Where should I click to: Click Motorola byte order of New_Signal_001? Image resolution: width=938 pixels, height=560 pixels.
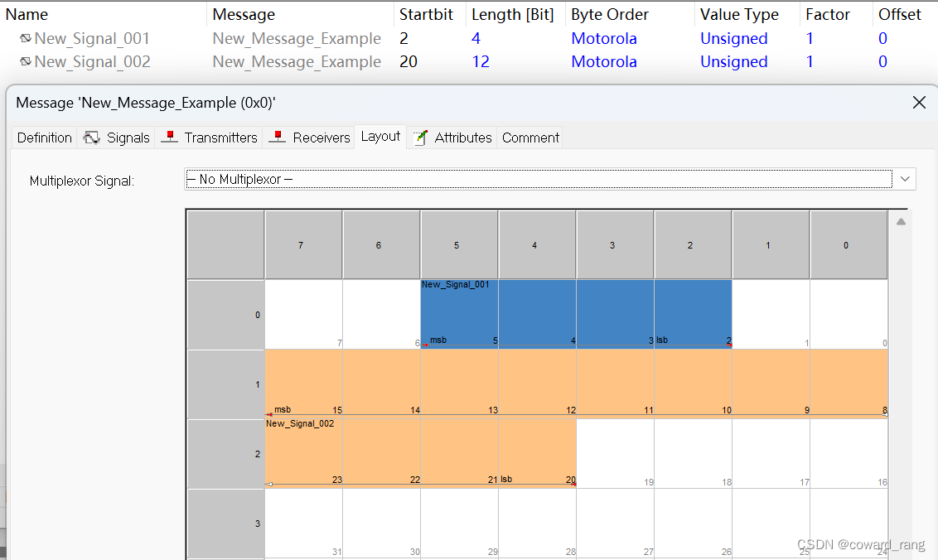pos(603,38)
